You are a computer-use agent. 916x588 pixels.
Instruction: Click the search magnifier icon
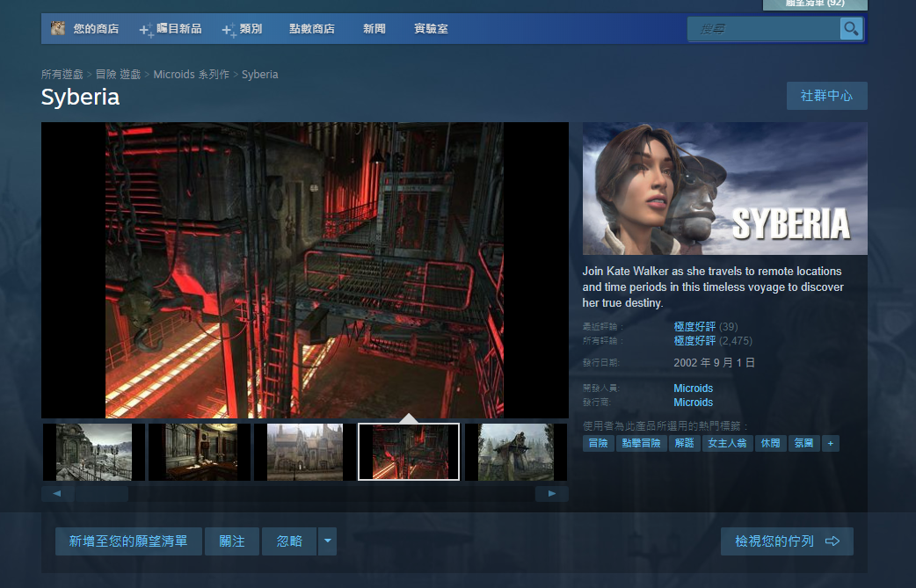851,29
